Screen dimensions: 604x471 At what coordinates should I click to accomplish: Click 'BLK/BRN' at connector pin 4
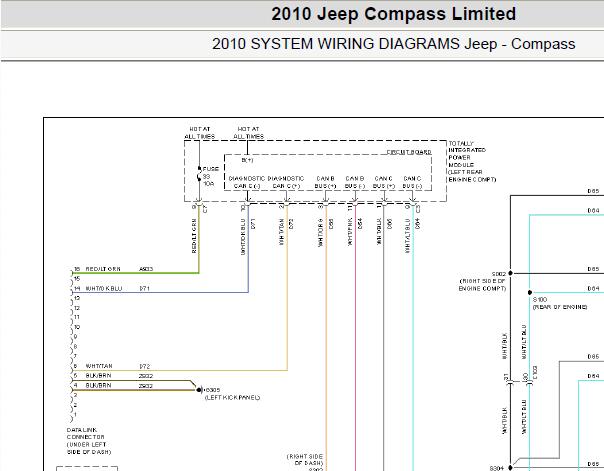point(98,385)
